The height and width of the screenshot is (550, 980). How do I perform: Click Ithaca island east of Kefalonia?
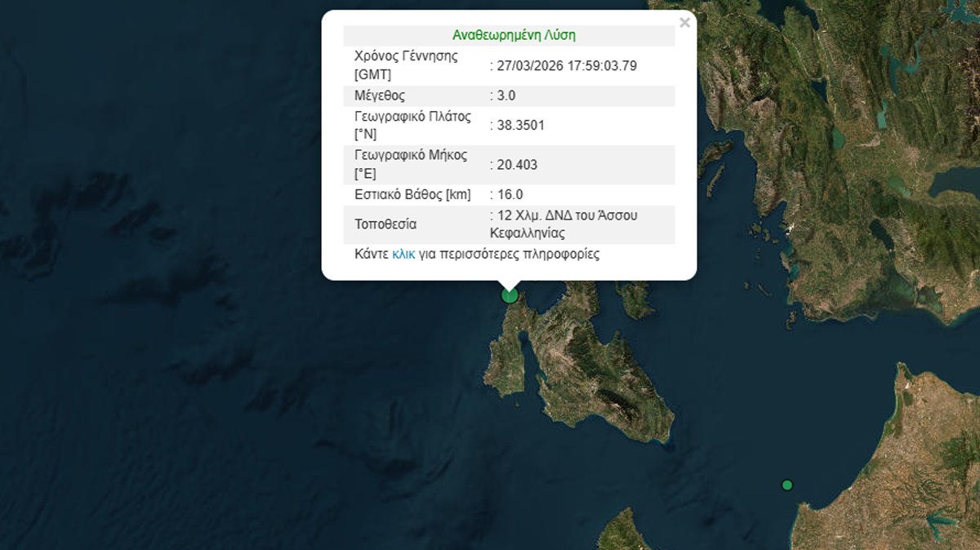point(635,299)
